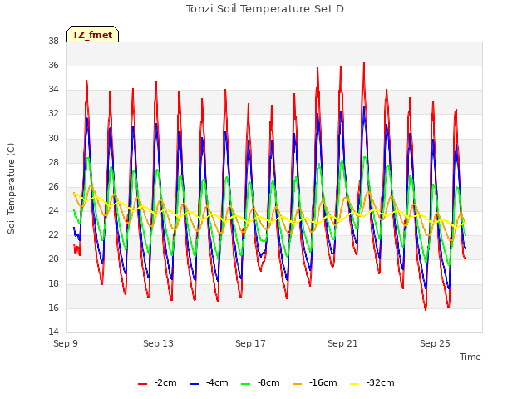Click the 16 y-axis tick label

pos(53,308)
